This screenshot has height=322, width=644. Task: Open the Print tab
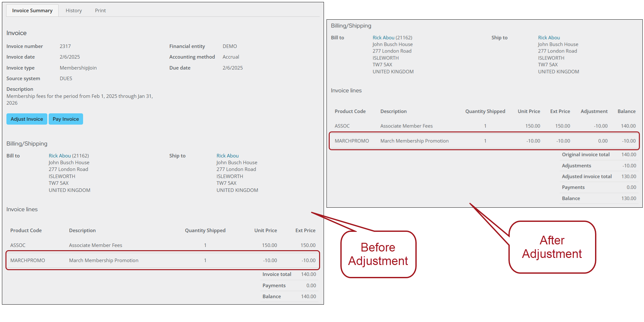[100, 11]
